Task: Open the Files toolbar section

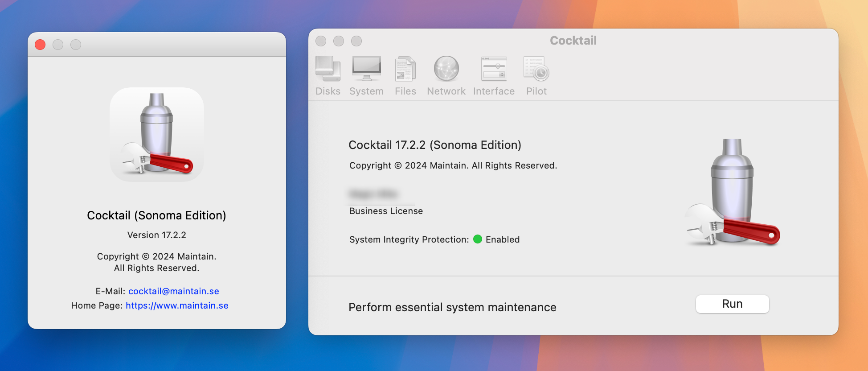Action: point(405,76)
